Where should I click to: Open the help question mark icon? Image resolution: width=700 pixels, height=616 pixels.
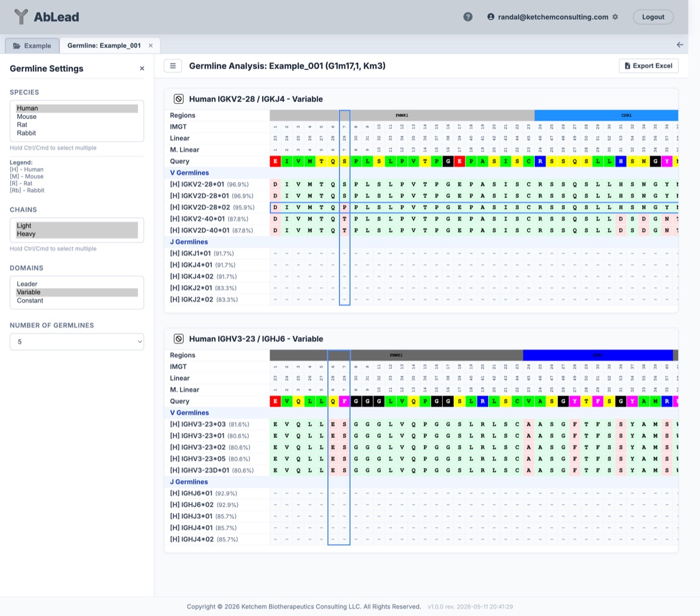(x=468, y=17)
